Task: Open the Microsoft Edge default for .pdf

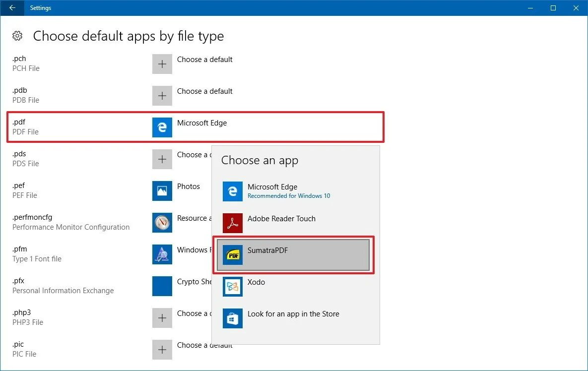Action: coord(202,123)
